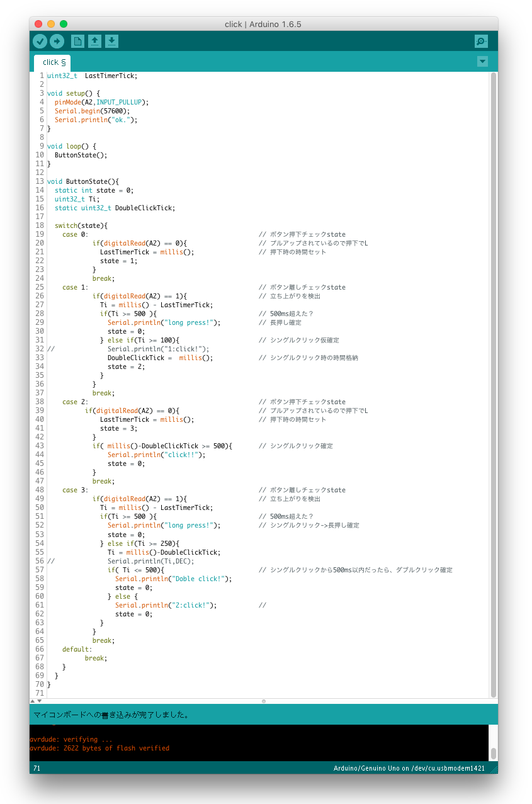This screenshot has height=804, width=532.
Task: Click comment '// シングルクリック仮確定'
Action: pos(299,340)
